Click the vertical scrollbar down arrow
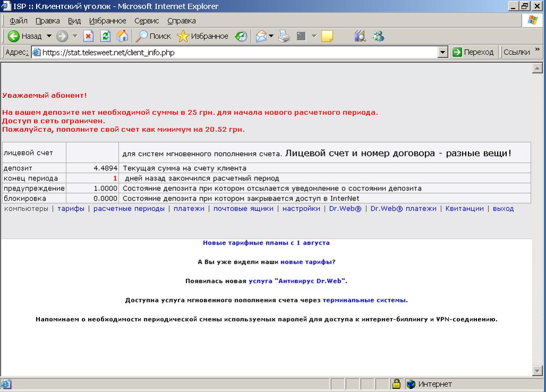The image size is (546, 392). (x=536, y=371)
